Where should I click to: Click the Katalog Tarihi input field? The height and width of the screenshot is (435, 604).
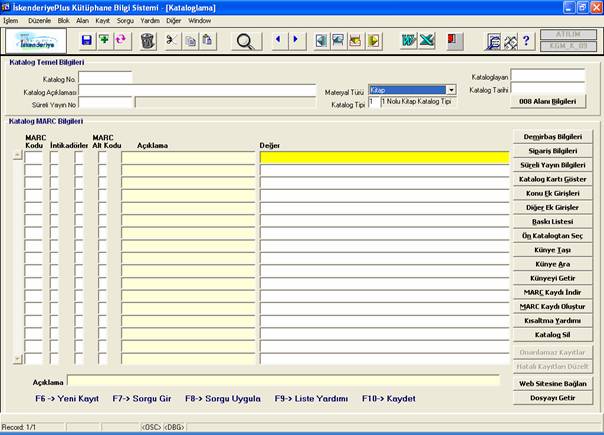(548, 89)
